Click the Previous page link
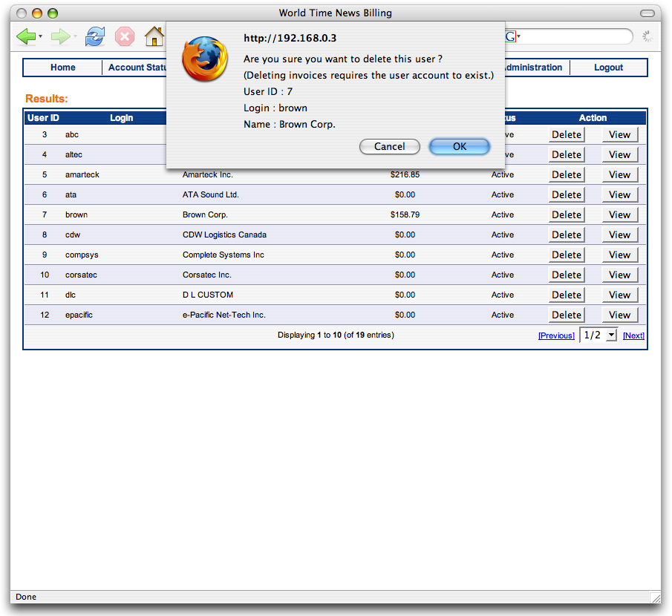This screenshot has height=616, width=672. pyautogui.click(x=556, y=336)
